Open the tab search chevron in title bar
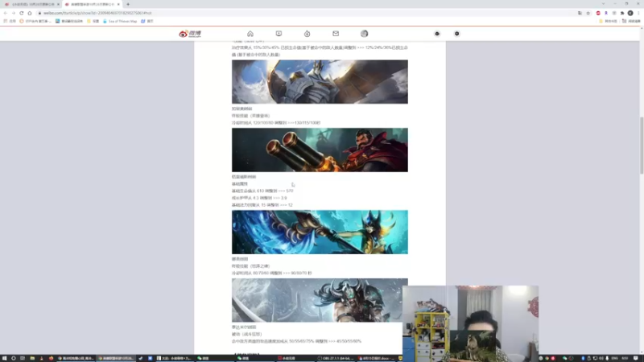The height and width of the screenshot is (362, 644). (603, 4)
